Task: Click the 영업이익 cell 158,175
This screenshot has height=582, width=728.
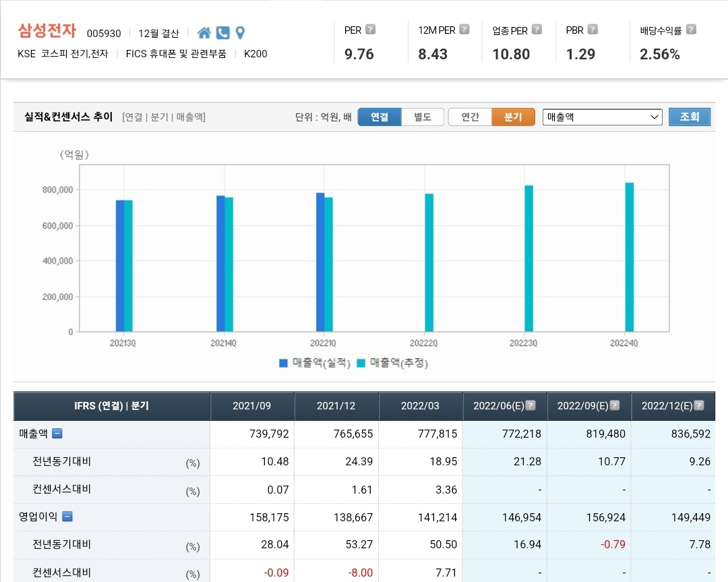Action: (x=269, y=517)
